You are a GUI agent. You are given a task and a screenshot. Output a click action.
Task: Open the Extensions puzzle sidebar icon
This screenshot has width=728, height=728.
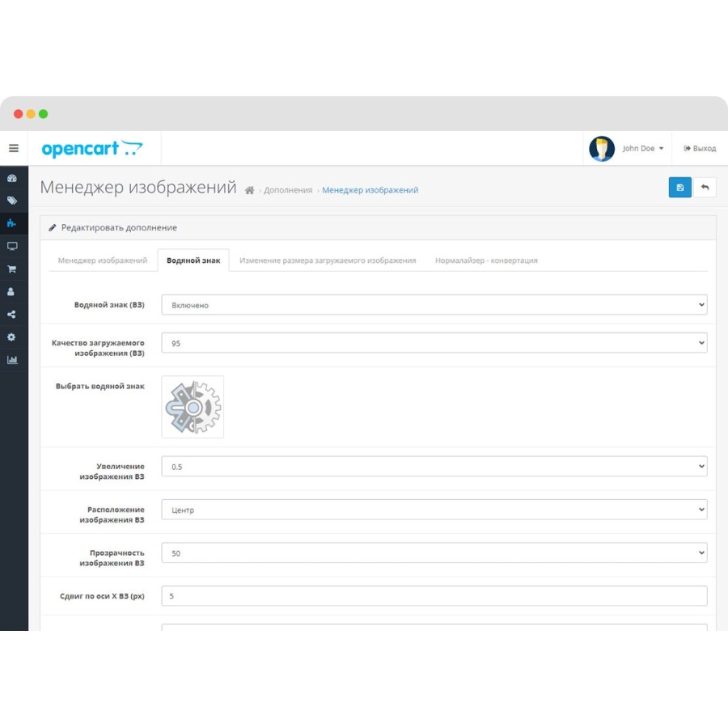(12, 223)
